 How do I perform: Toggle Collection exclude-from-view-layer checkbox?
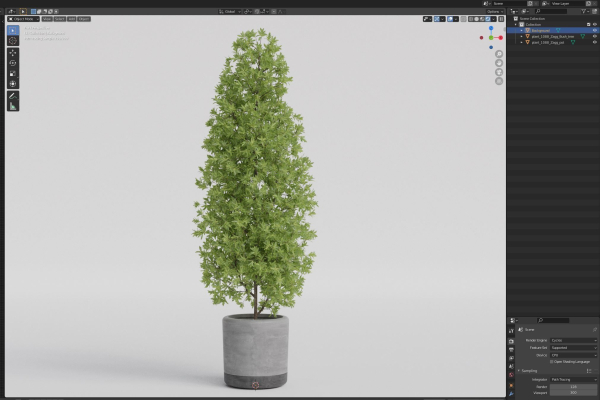(589, 24)
